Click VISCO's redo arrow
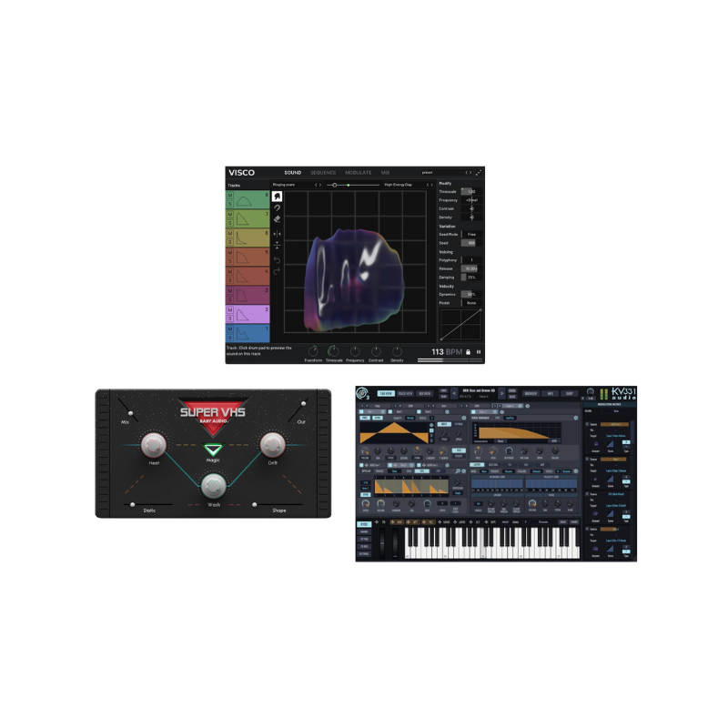728x728 pixels. click(278, 271)
